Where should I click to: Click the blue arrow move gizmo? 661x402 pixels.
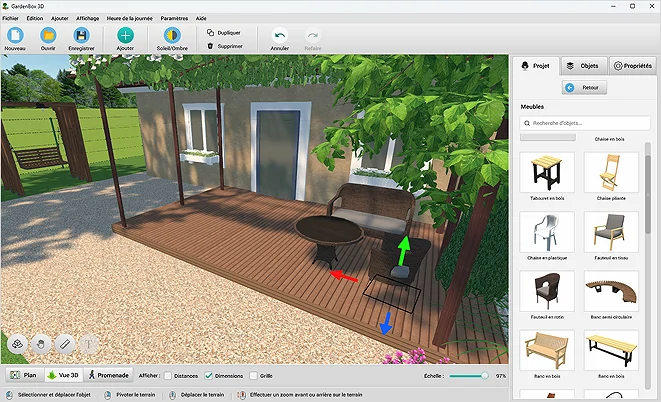pos(386,323)
